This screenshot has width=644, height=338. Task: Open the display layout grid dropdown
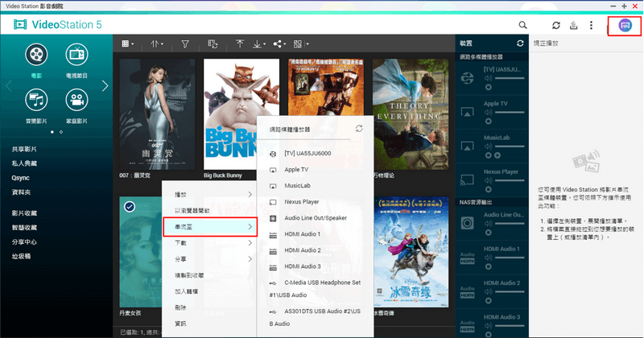[x=301, y=44]
